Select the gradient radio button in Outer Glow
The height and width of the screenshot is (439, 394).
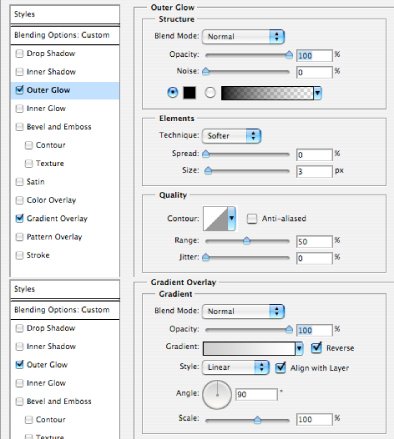pos(210,92)
